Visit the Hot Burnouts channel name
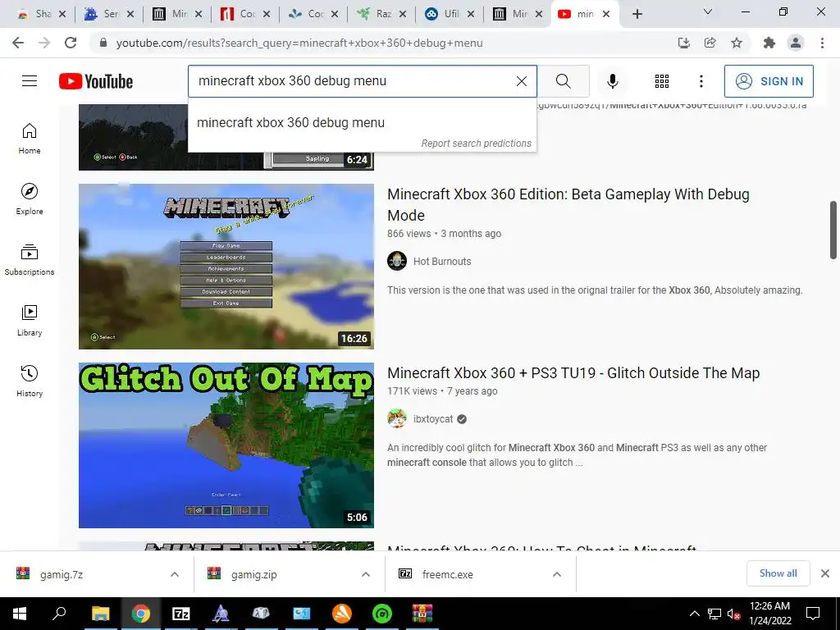The image size is (840, 630). pyautogui.click(x=442, y=262)
